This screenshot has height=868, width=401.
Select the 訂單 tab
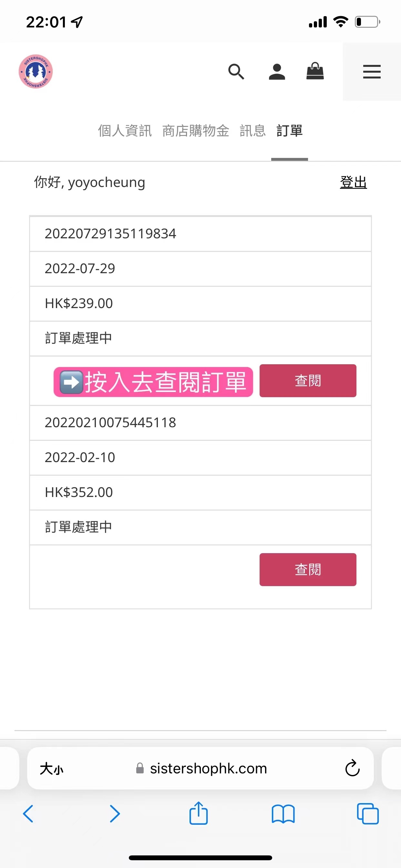point(290,131)
